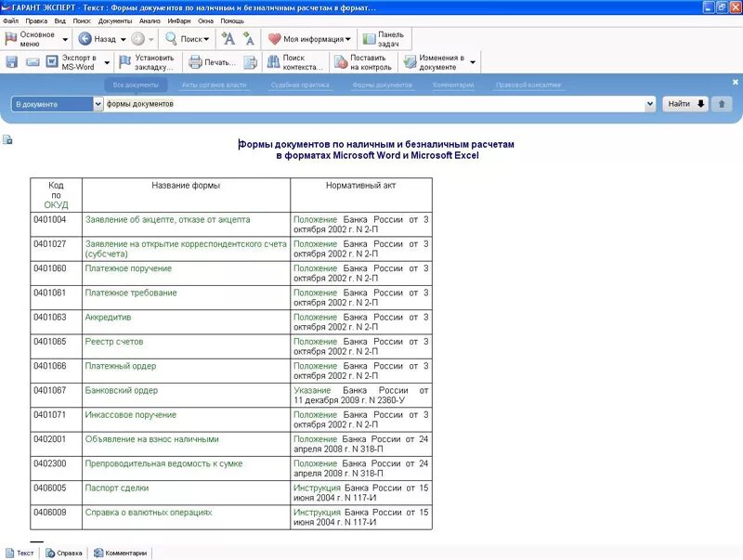
Task: Click the Найти search button
Action: click(x=684, y=104)
